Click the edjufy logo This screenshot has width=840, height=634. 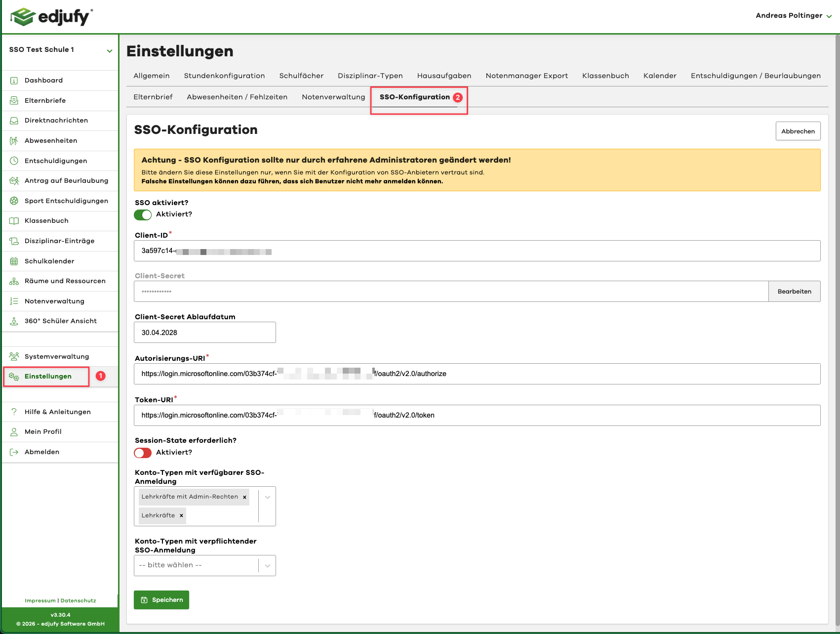click(51, 16)
